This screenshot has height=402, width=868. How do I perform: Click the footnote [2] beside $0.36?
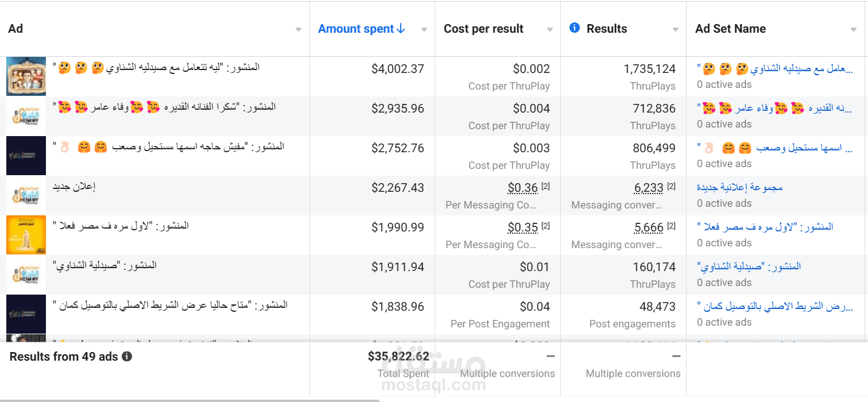coord(545,187)
